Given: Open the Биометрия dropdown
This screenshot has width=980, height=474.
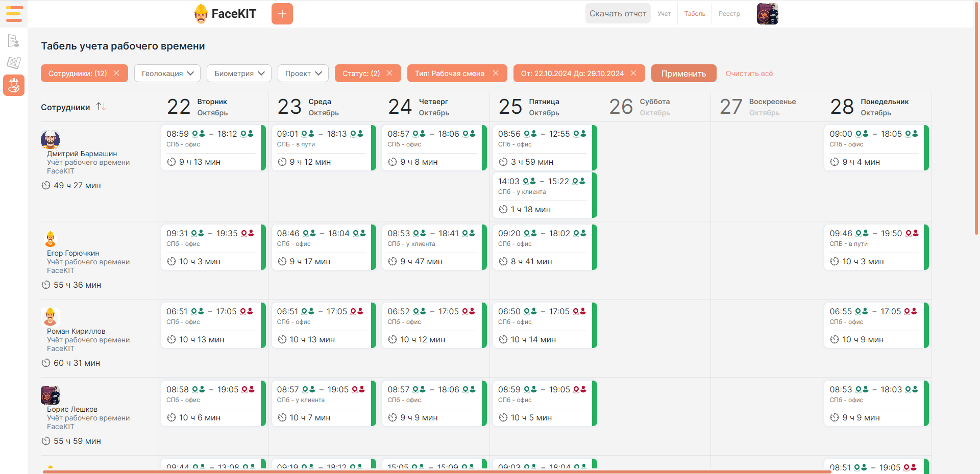Looking at the screenshot, I should (239, 73).
